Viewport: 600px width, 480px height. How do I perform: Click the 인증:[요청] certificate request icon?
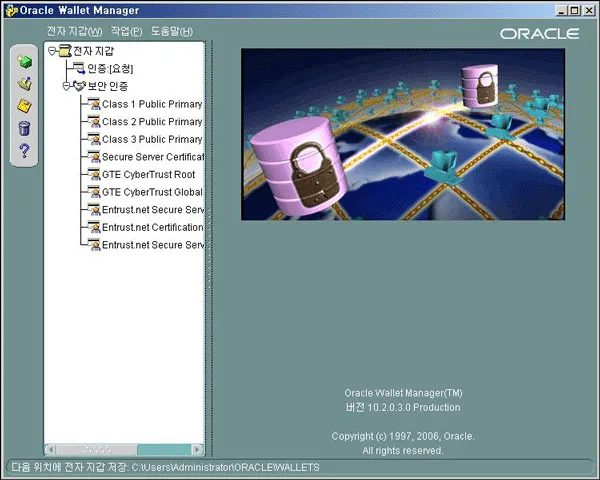79,69
